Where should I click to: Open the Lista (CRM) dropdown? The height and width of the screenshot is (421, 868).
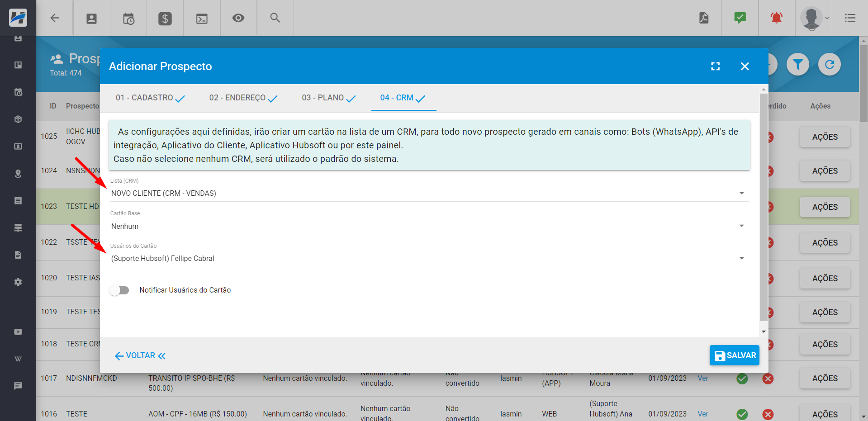point(429,193)
